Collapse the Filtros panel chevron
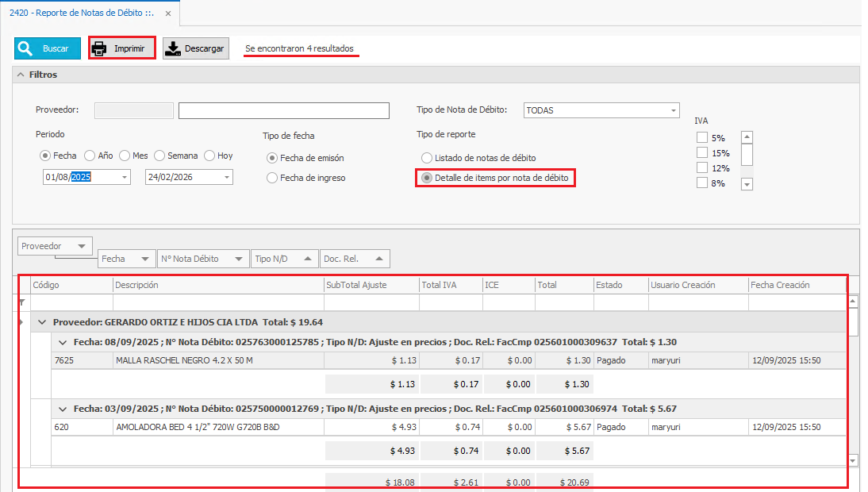Screen dimensions: 868x492 [x=21, y=75]
